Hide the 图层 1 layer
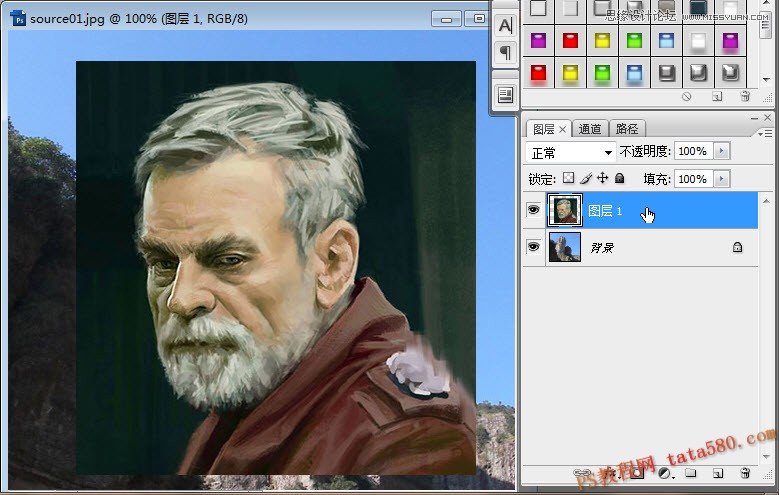Viewport: 779px width, 495px height. 534,210
